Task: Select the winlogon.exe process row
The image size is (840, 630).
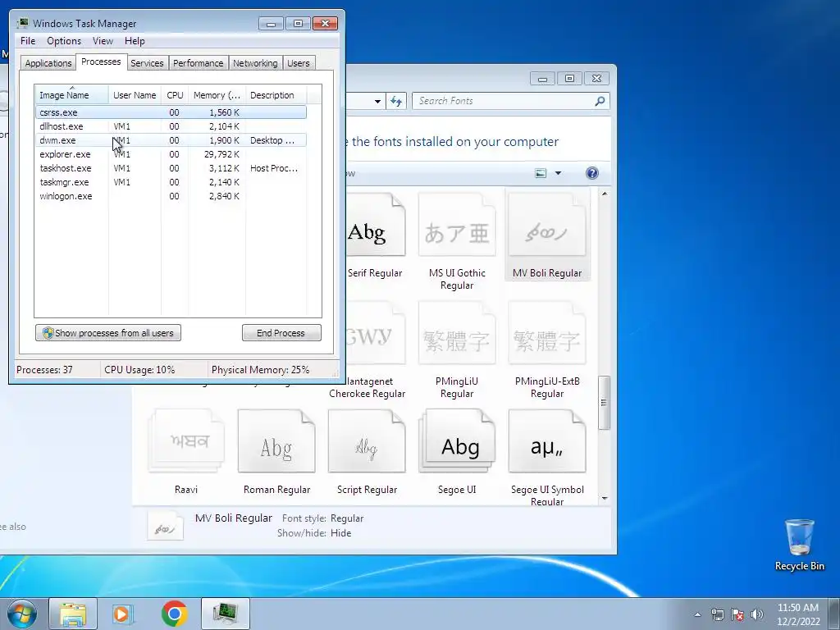Action: (x=171, y=196)
